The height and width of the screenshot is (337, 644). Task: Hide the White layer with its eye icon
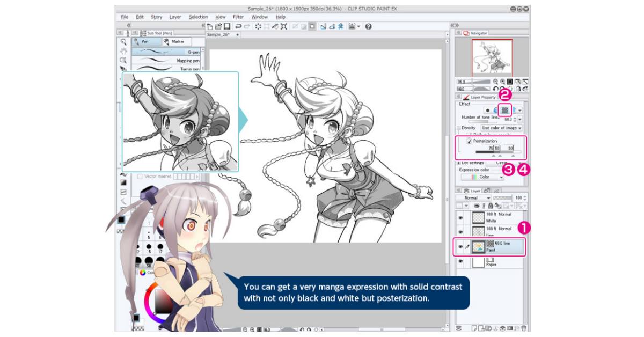coord(460,218)
